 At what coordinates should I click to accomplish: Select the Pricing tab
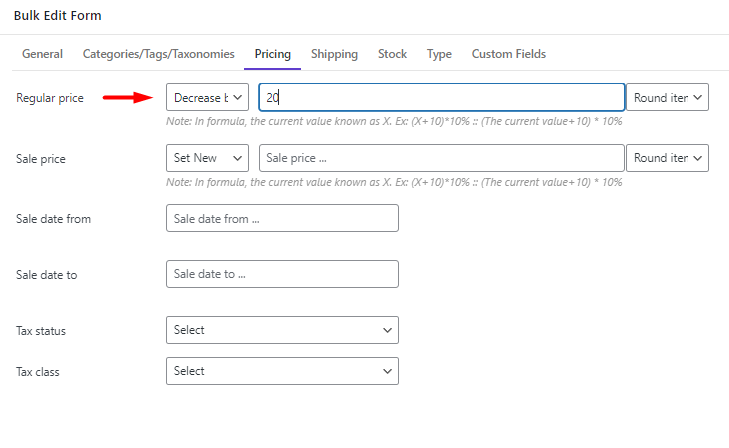(272, 54)
